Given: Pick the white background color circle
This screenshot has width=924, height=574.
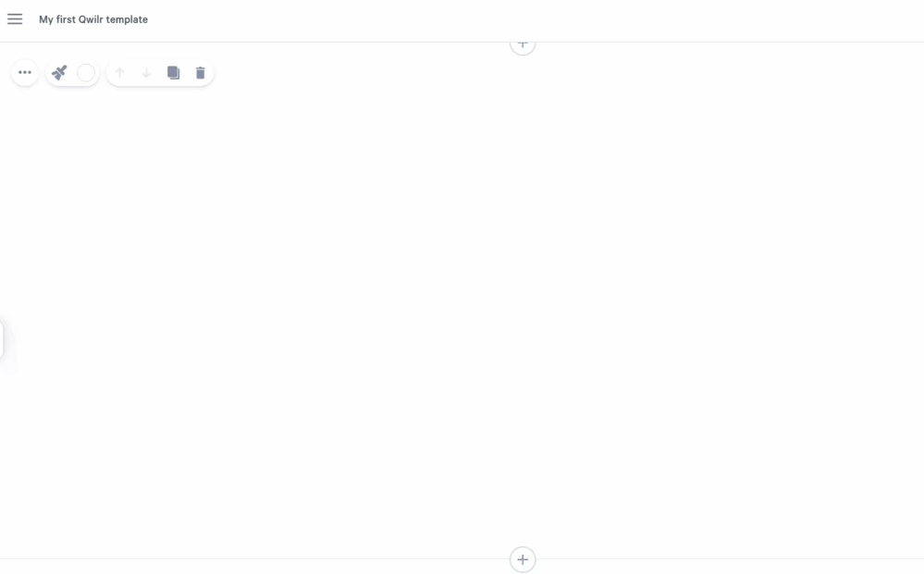Looking at the screenshot, I should point(86,72).
